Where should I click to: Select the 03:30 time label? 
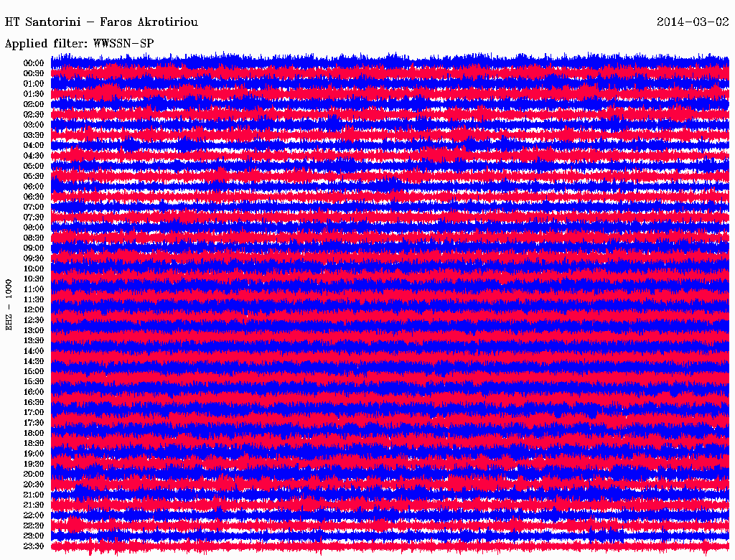pos(34,135)
